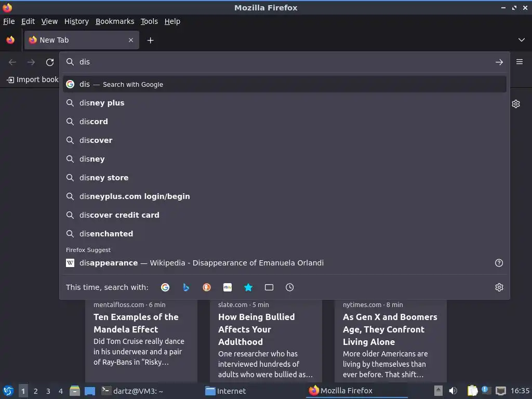Open a new tab with plus button
The height and width of the screenshot is (399, 532).
click(x=150, y=41)
